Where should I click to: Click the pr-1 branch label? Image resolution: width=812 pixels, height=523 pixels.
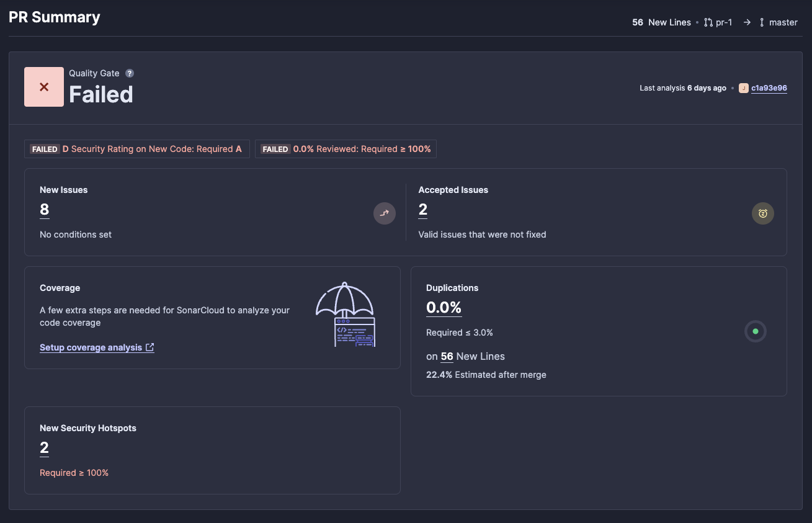point(724,22)
